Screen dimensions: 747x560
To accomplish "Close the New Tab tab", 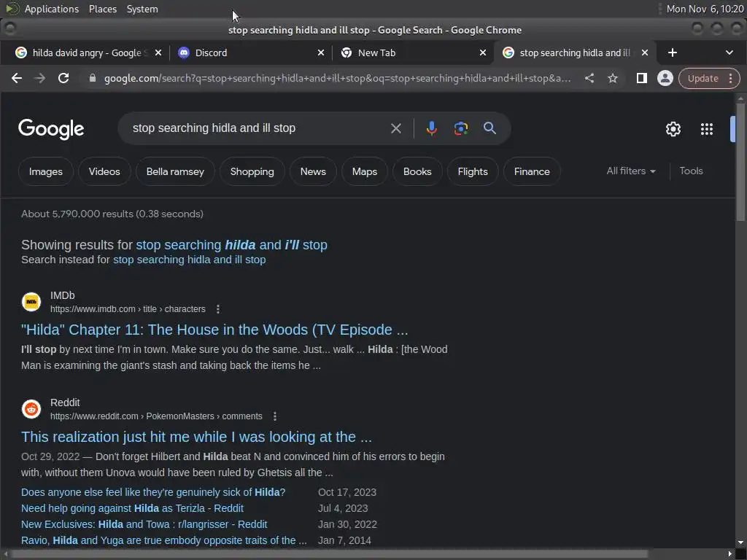I will point(483,52).
